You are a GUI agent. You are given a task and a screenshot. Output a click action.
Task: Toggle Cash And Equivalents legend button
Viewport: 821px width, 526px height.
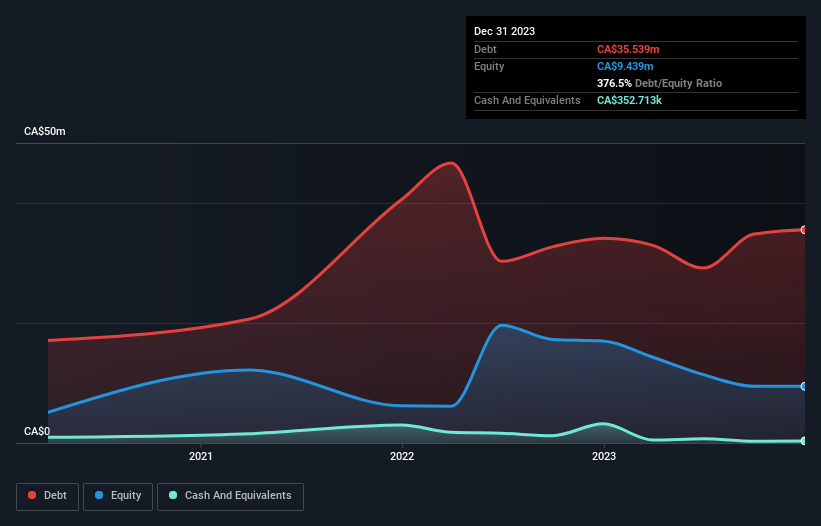click(230, 496)
